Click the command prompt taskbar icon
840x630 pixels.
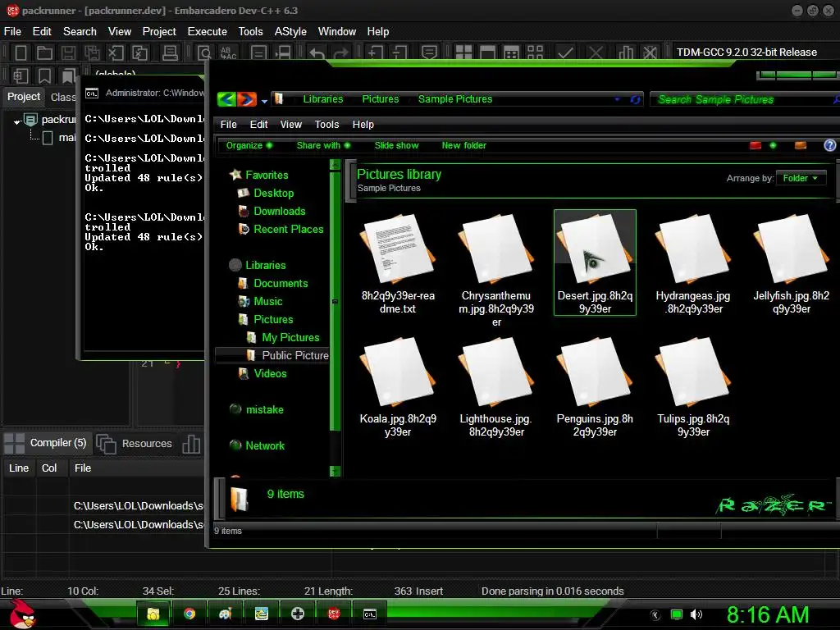tap(370, 614)
